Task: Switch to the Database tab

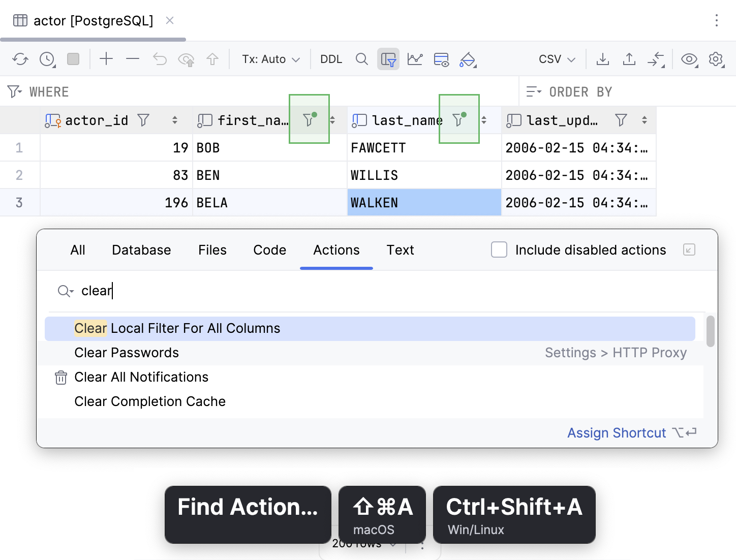Action: pyautogui.click(x=141, y=250)
